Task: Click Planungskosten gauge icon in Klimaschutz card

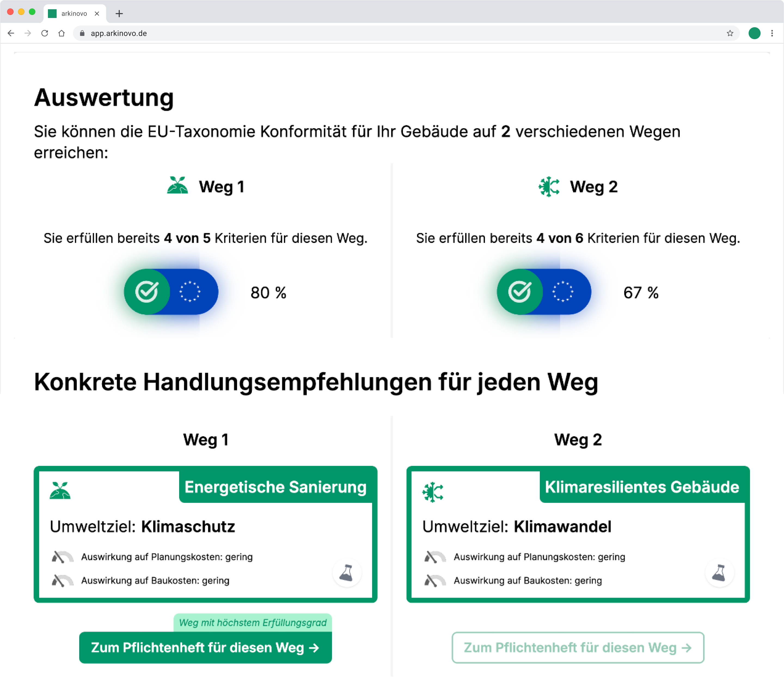Action: (x=62, y=557)
